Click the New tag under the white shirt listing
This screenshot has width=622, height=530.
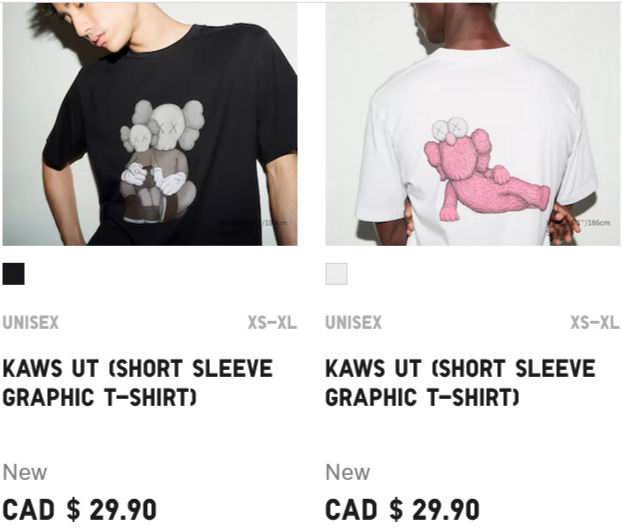click(x=348, y=472)
